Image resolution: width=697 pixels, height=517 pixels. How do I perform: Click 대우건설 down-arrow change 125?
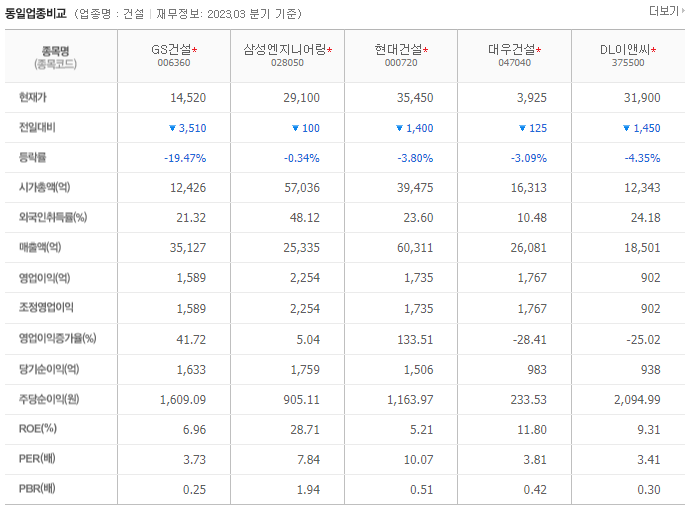tap(533, 128)
